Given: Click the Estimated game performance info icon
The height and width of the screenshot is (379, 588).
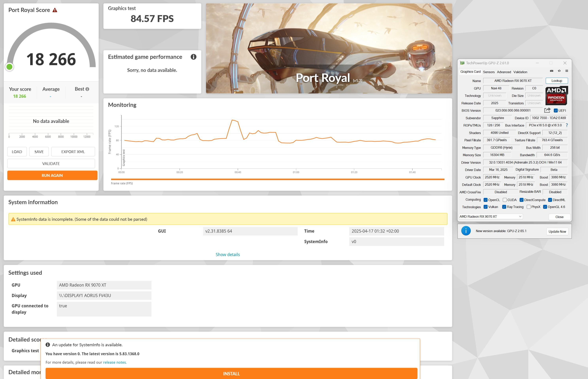Looking at the screenshot, I should point(193,57).
